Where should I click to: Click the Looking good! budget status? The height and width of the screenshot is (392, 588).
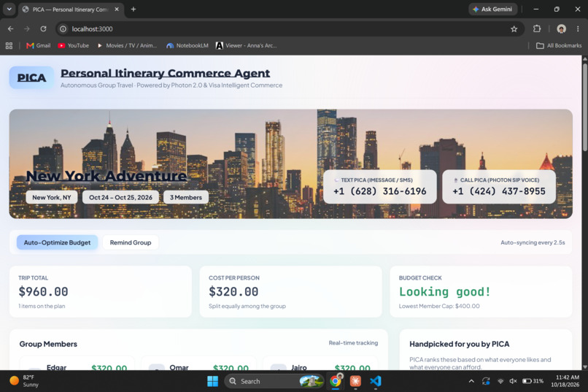tap(445, 291)
